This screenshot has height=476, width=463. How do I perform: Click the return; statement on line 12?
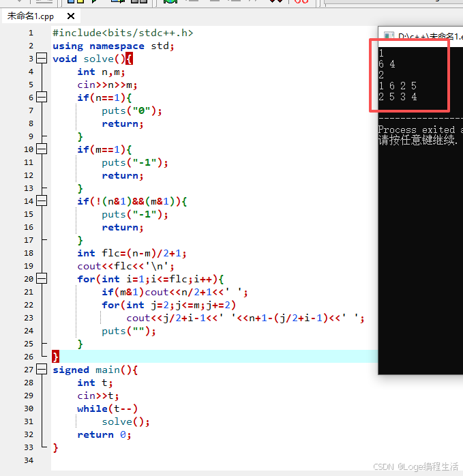(x=123, y=175)
